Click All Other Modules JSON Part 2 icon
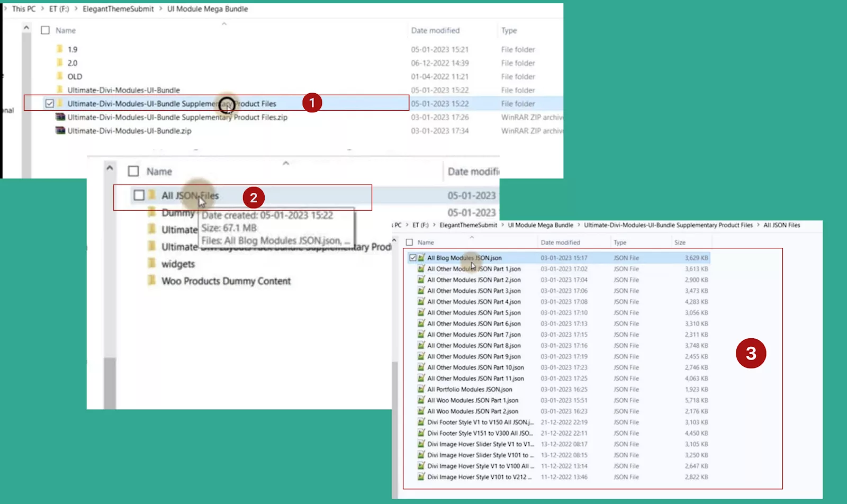 pyautogui.click(x=421, y=280)
